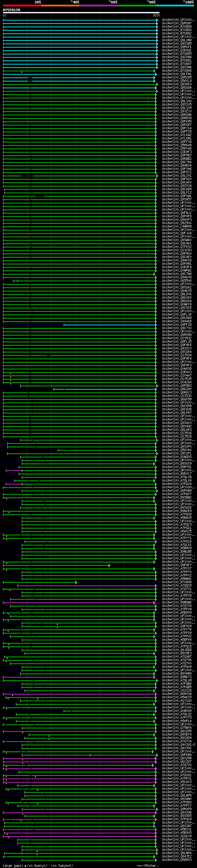Click hit UniRef100_Q0WPW2
Screen dimensions: 197x868
(x=177, y=271)
